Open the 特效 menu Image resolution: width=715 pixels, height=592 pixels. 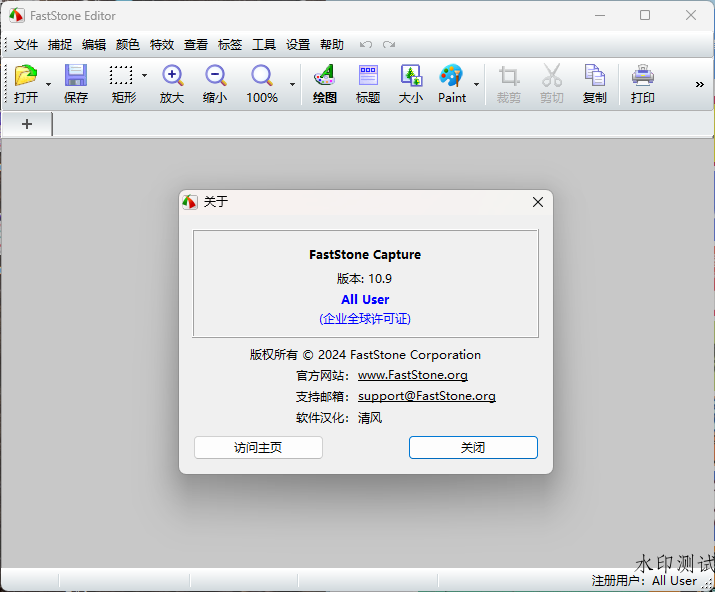162,45
